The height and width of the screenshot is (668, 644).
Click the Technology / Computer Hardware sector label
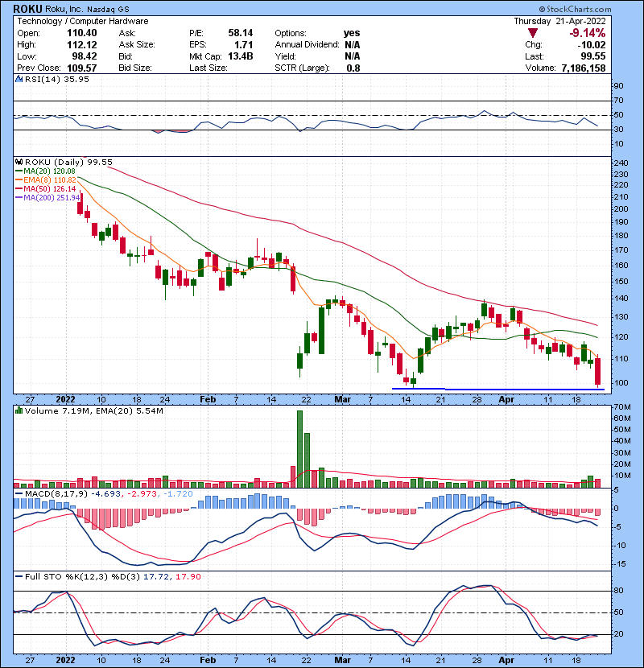pos(83,21)
